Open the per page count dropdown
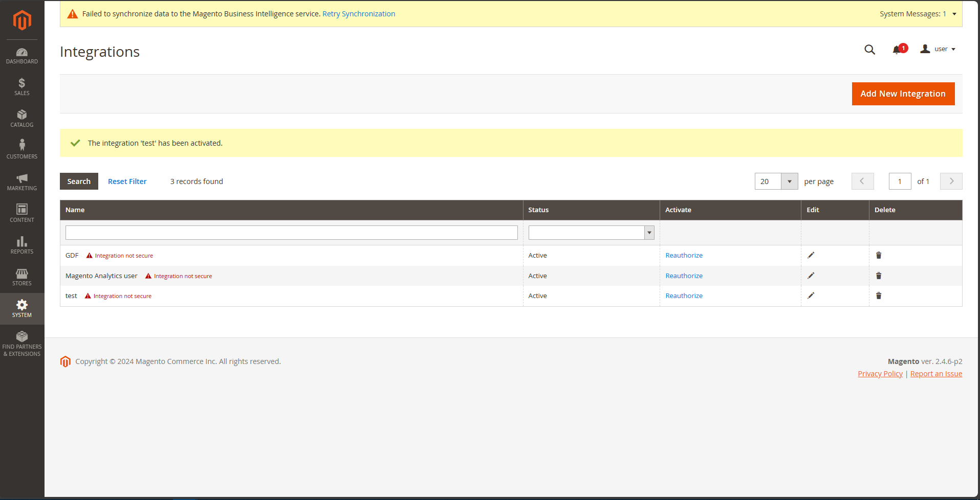 [x=790, y=181]
